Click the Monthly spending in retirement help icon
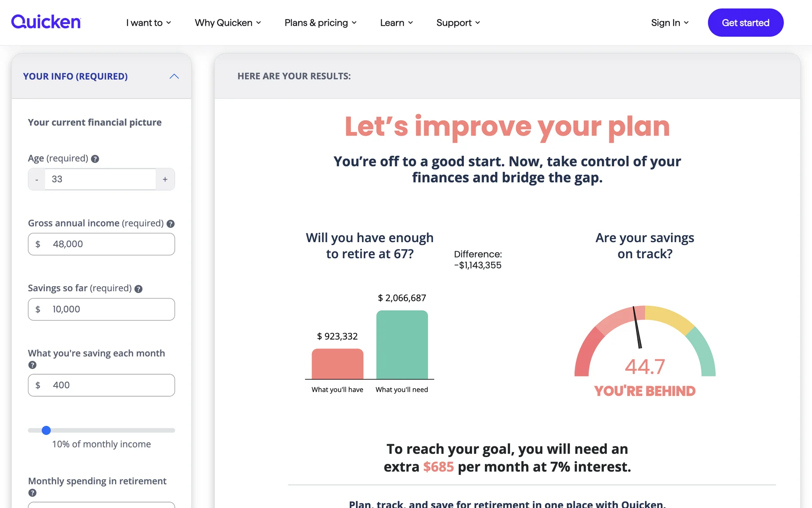The height and width of the screenshot is (508, 812). (x=33, y=493)
